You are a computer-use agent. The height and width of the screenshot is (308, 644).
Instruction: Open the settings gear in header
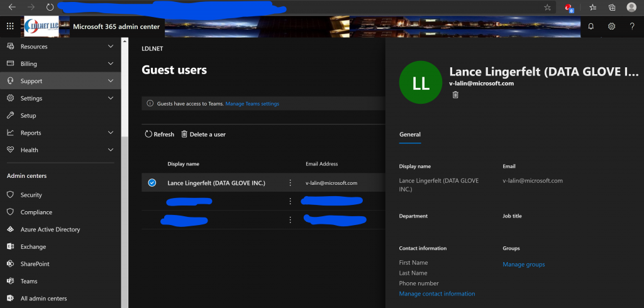611,26
